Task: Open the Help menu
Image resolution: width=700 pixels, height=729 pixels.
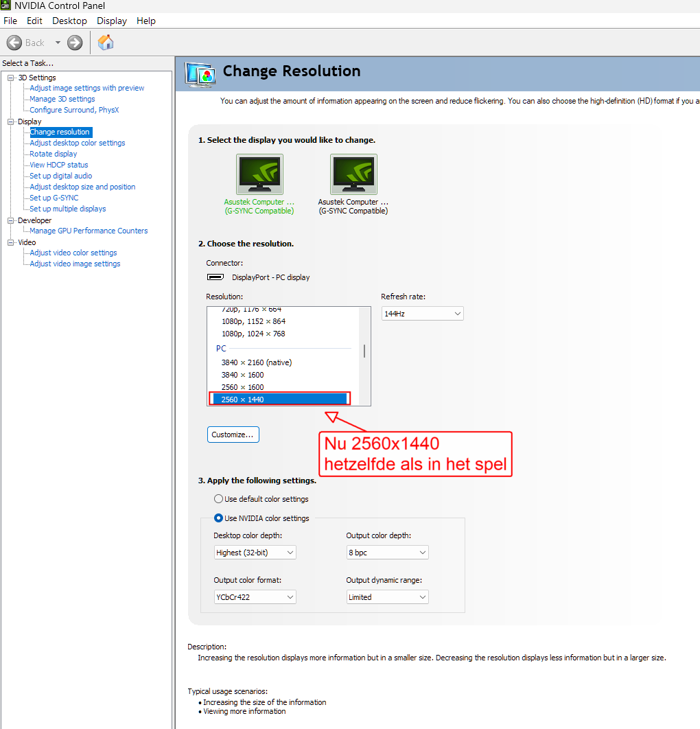Action: pyautogui.click(x=146, y=21)
